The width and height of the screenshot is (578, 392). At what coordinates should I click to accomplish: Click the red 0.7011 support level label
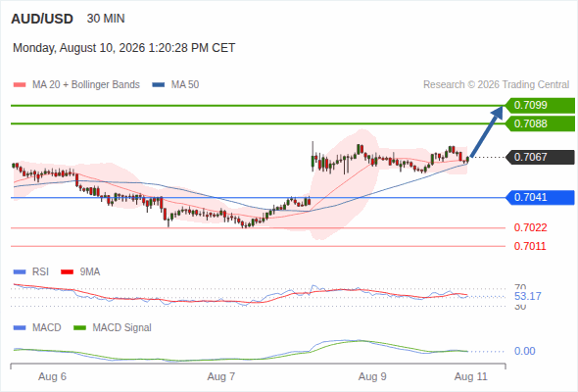tap(530, 246)
